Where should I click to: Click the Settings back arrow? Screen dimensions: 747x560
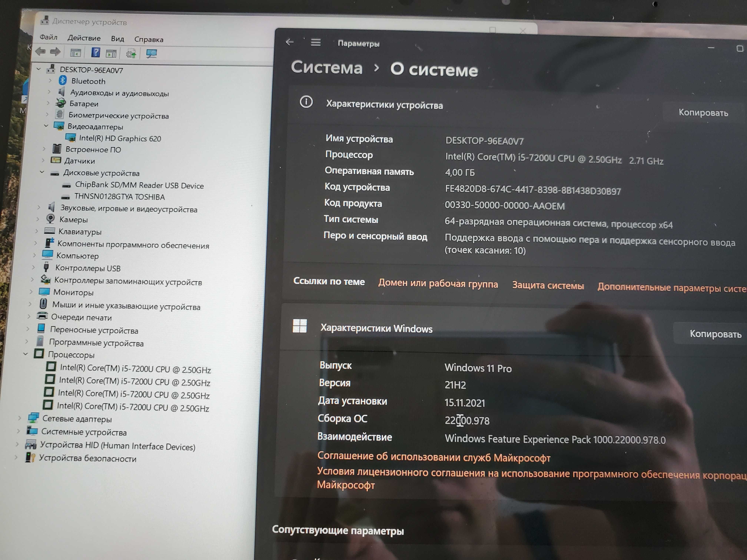(x=290, y=42)
